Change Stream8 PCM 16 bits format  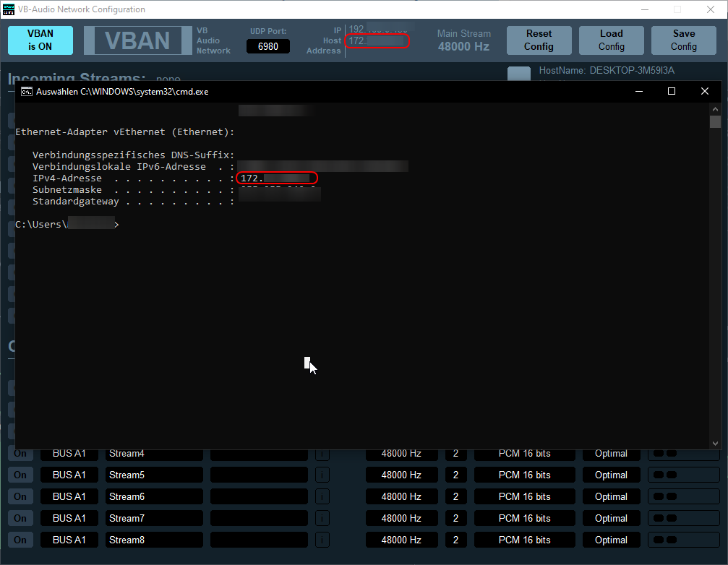[525, 540]
